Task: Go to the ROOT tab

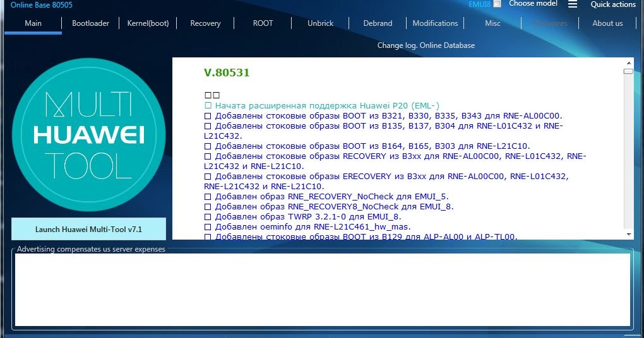Action: (x=263, y=23)
